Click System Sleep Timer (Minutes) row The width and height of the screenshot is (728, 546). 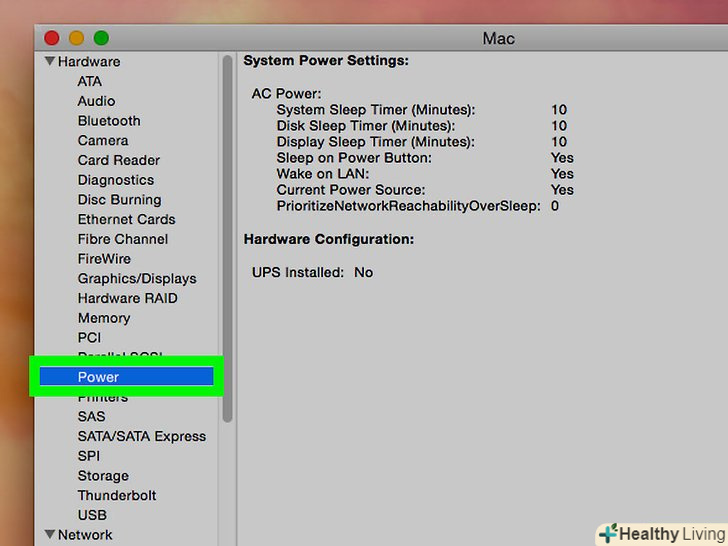(x=422, y=110)
